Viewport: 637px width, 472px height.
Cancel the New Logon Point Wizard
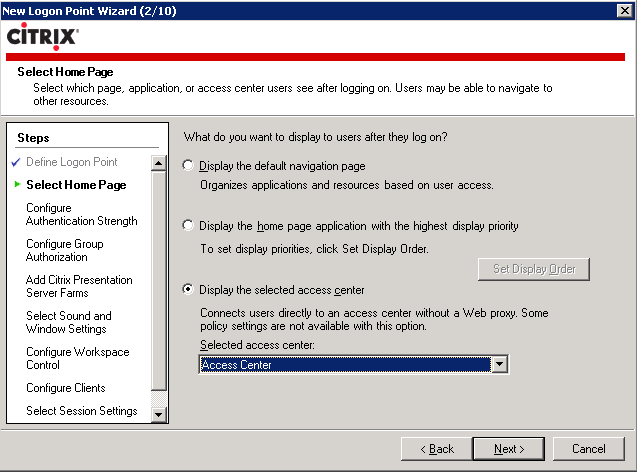pos(589,449)
